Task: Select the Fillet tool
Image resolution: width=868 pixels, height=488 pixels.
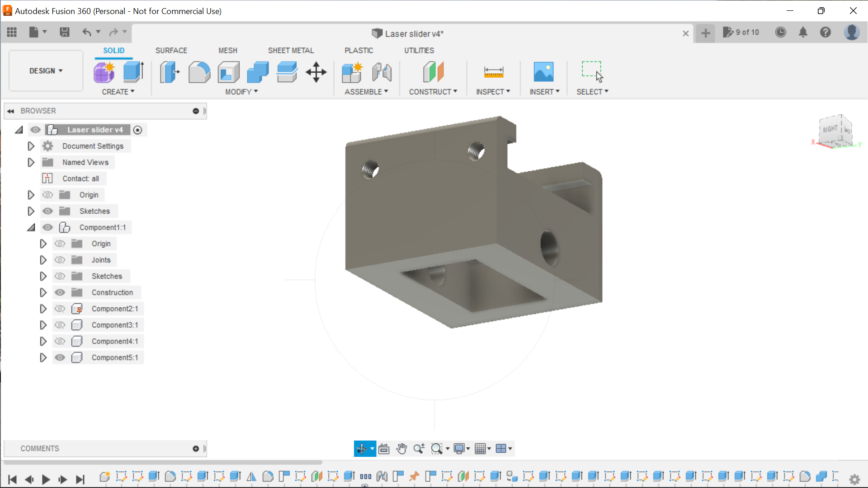Action: click(x=199, y=72)
